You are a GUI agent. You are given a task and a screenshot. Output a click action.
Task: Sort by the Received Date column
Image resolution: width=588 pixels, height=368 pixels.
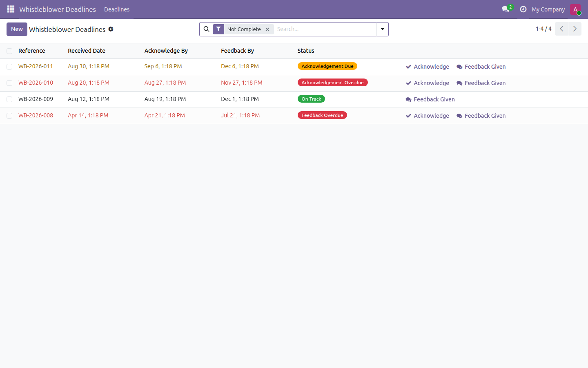pos(87,51)
